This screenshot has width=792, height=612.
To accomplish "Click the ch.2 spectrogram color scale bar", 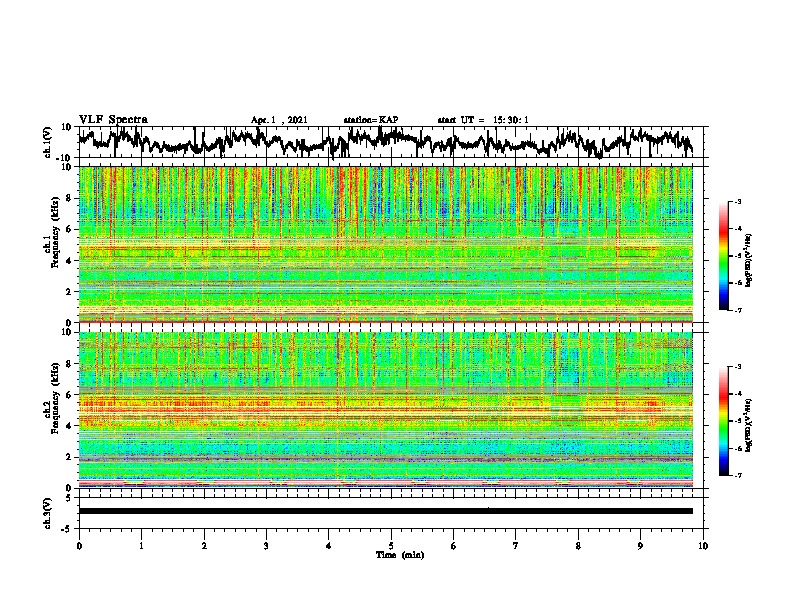I will coord(723,421).
